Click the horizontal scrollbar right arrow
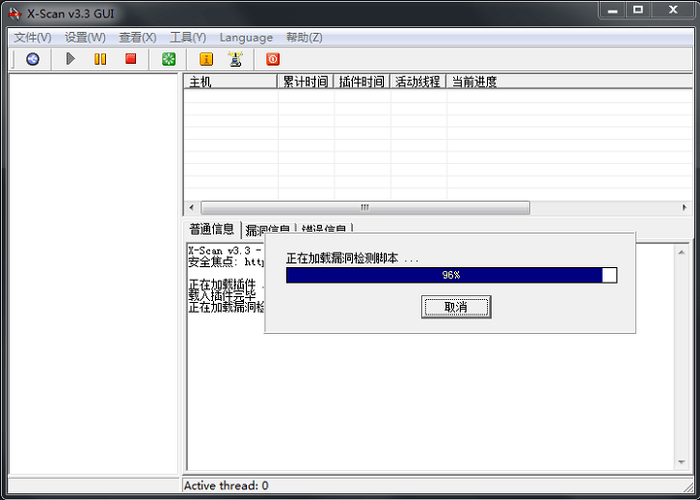This screenshot has height=500, width=700. pyautogui.click(x=684, y=207)
